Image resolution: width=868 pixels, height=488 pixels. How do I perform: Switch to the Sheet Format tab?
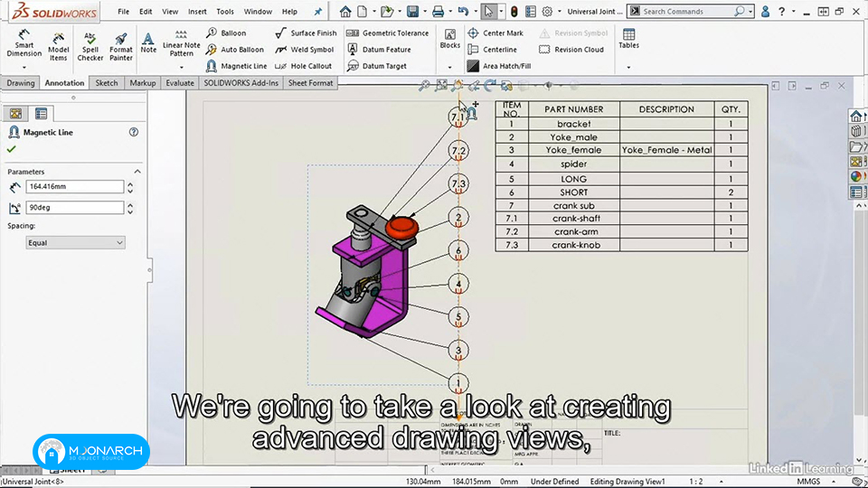tap(310, 83)
